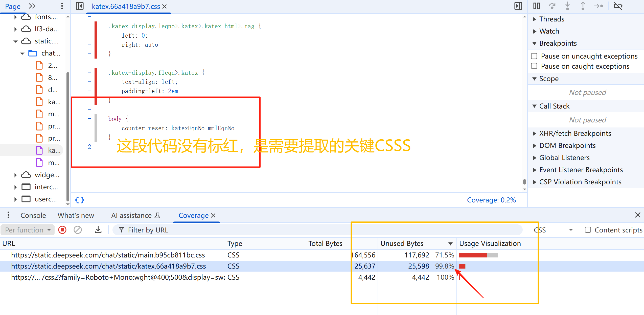Expand the XHR/fetch Breakpoints section
This screenshot has height=315, width=644.
pyautogui.click(x=575, y=133)
